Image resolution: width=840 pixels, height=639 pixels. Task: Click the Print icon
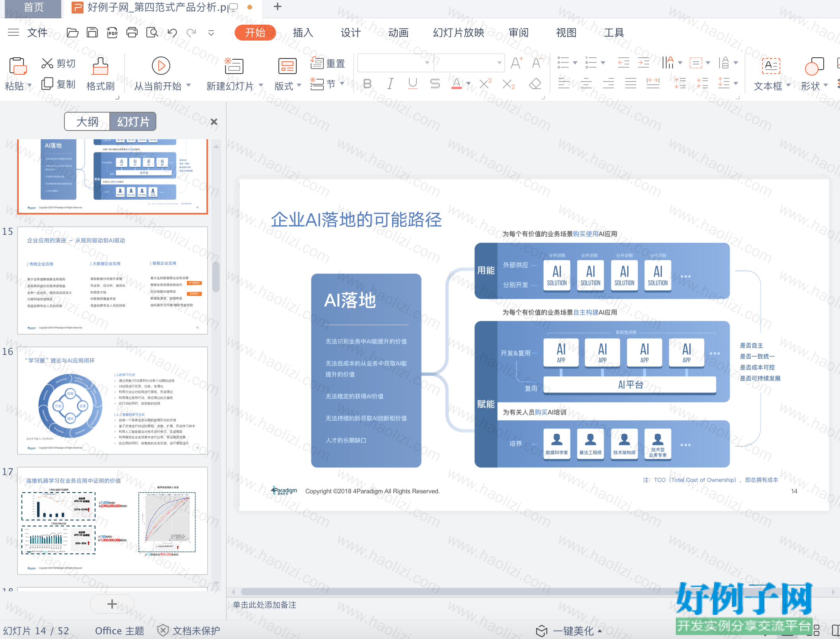pyautogui.click(x=132, y=33)
